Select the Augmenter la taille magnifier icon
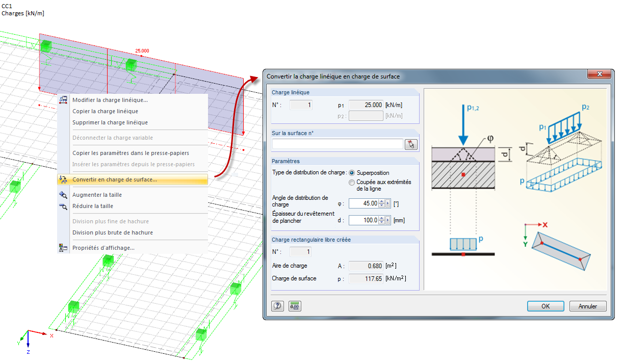This screenshot has height=364, width=623. (63, 195)
